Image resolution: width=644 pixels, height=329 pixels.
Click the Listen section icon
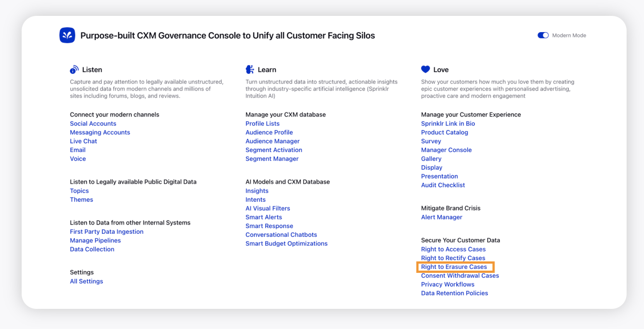(74, 69)
